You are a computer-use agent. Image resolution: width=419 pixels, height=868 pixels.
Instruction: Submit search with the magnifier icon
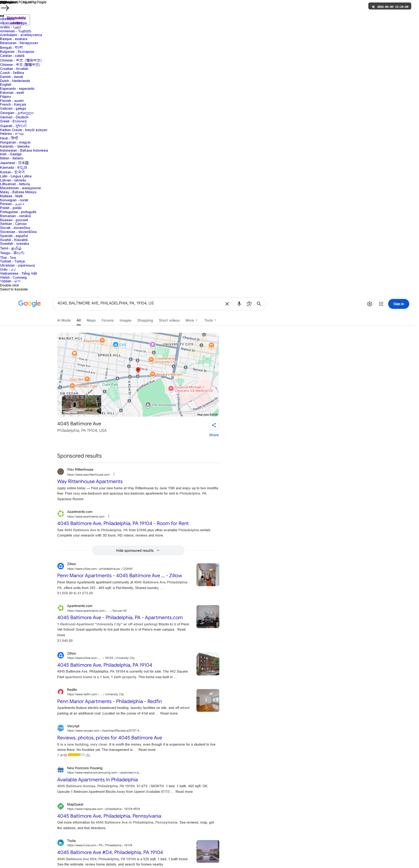click(259, 304)
